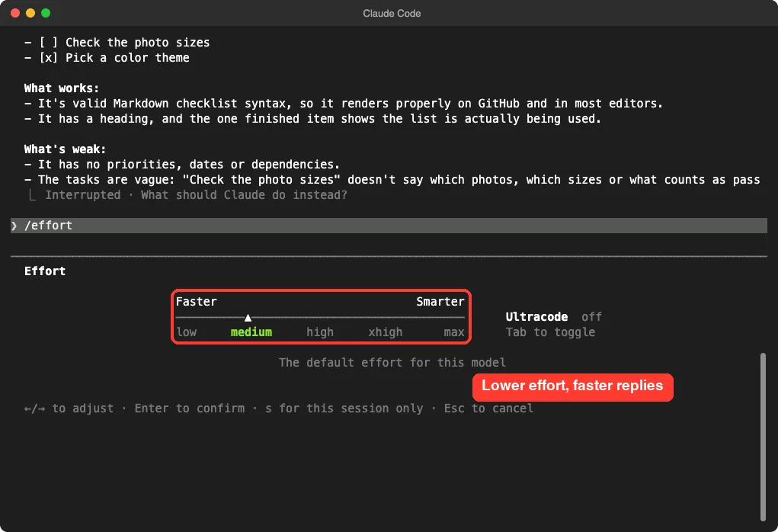Click the 'Enter to confirm' hint
This screenshot has width=778, height=532.
coord(190,409)
